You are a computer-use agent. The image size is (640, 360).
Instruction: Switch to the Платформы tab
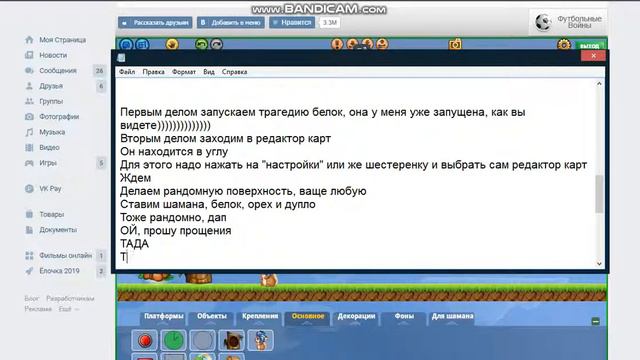(163, 316)
